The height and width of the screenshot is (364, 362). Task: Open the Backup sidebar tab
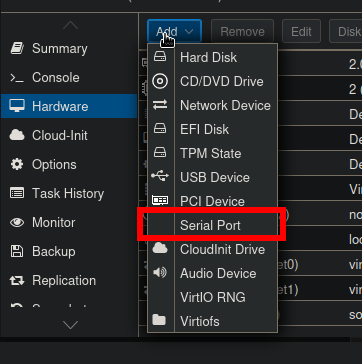click(x=69, y=252)
